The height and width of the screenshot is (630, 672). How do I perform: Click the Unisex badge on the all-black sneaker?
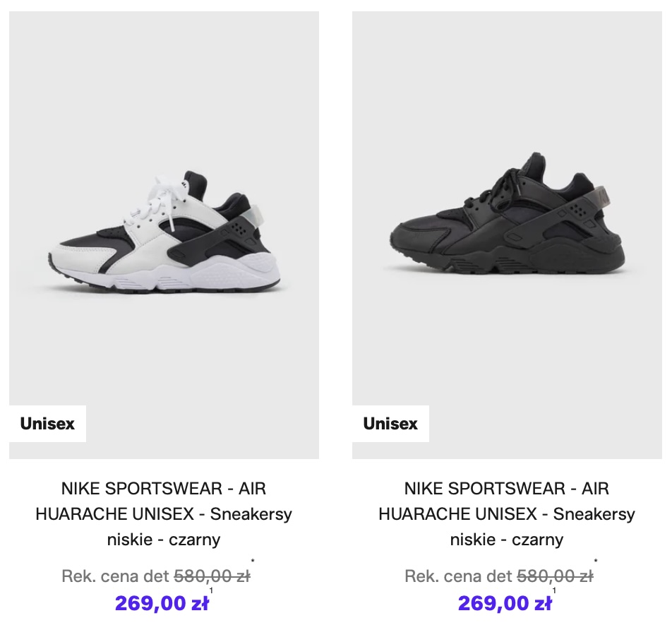390,424
